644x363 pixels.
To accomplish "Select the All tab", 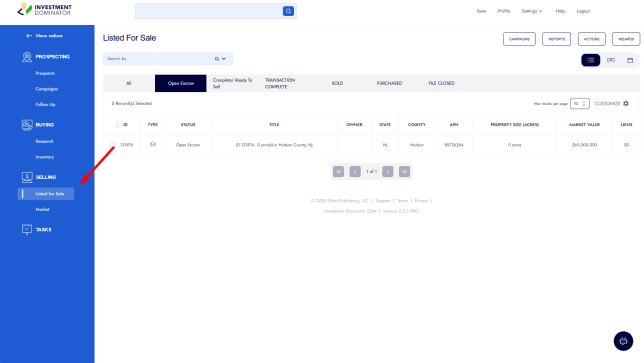I will (x=129, y=83).
